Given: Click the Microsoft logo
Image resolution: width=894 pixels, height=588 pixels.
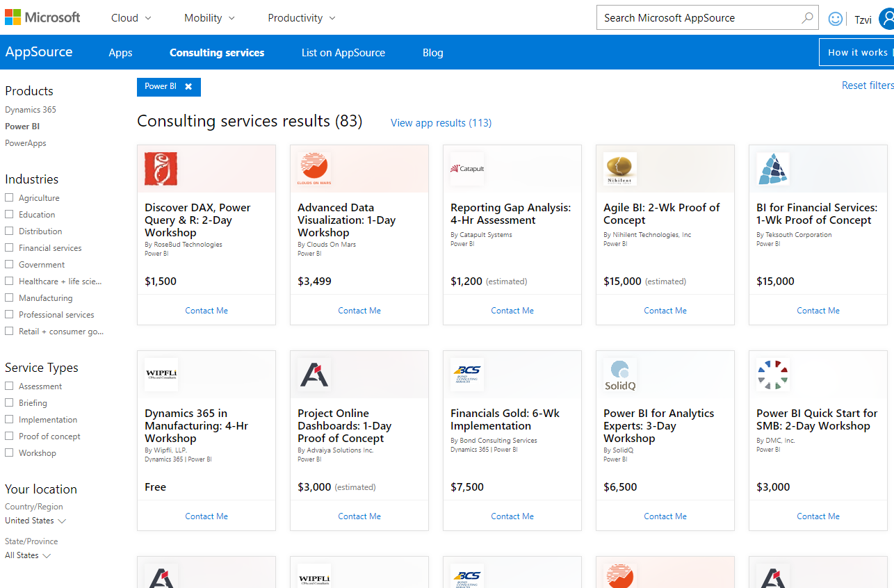Looking at the screenshot, I should click(x=42, y=17).
